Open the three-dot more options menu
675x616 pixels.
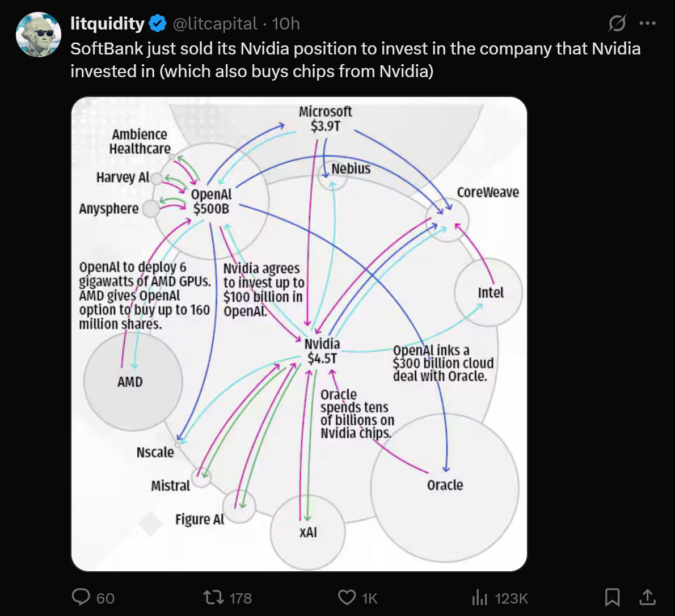point(647,24)
